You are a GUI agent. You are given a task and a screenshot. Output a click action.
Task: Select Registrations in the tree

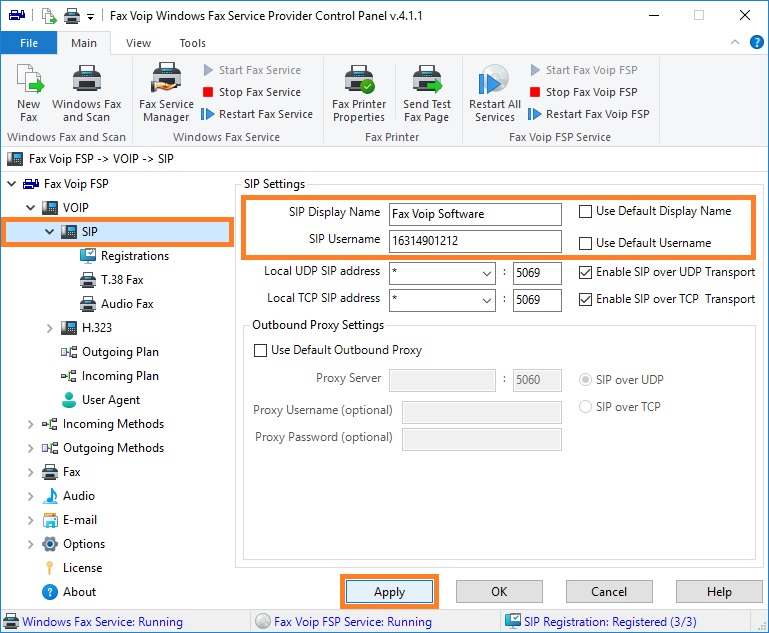(x=134, y=256)
